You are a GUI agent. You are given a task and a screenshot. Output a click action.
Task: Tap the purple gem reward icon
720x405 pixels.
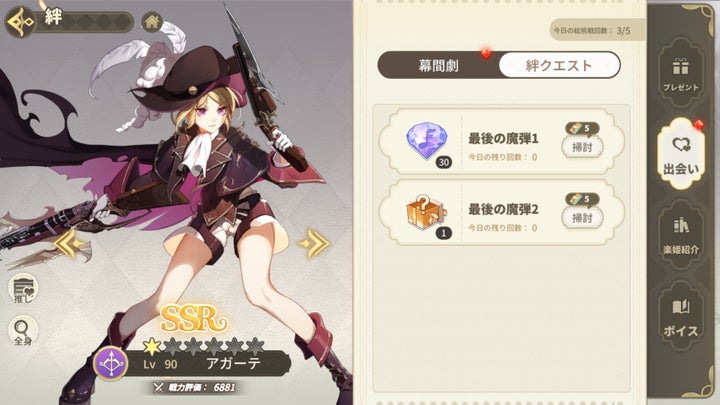(427, 141)
